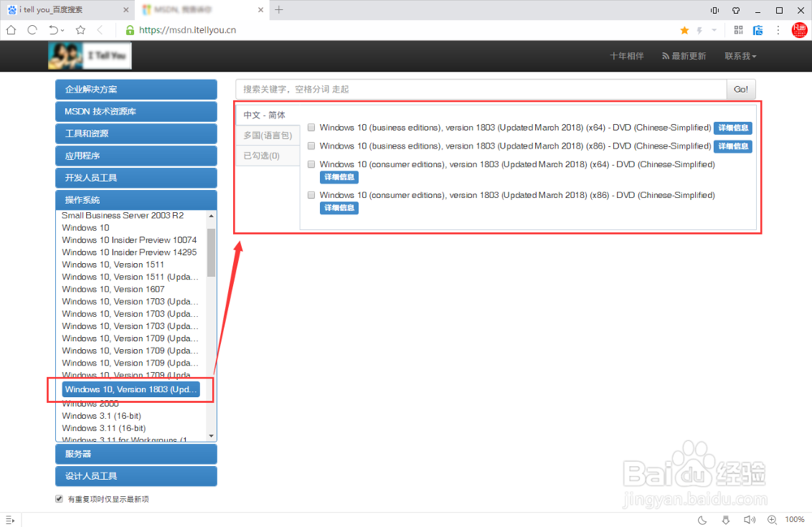Mute page sound with speaker icon
Viewport: 812px width, 527px height.
(749, 520)
